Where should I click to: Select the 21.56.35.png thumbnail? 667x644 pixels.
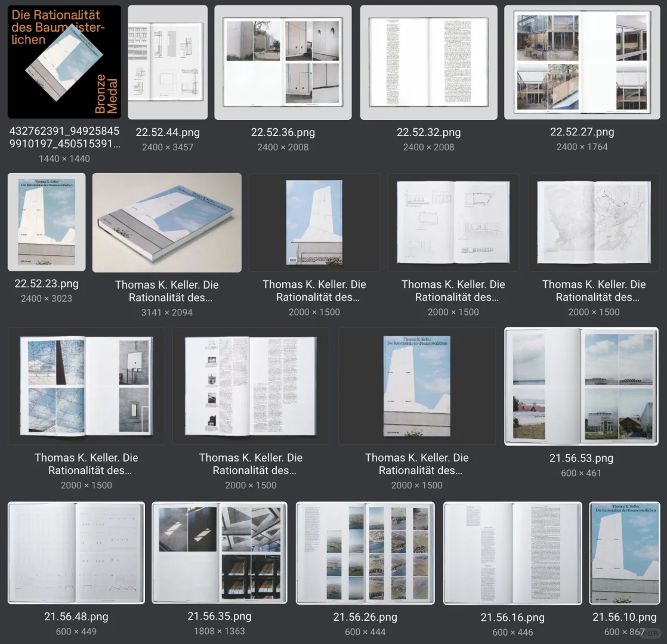pos(220,553)
